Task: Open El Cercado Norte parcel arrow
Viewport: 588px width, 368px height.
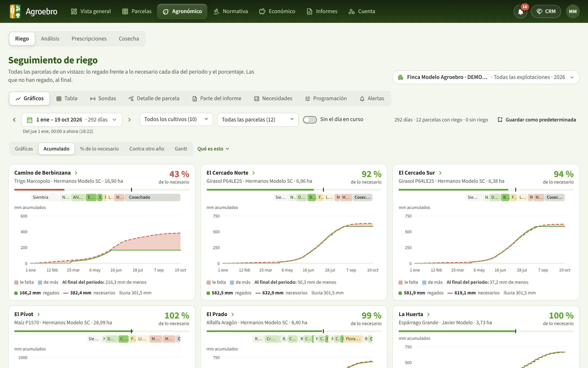Action: 254,173
